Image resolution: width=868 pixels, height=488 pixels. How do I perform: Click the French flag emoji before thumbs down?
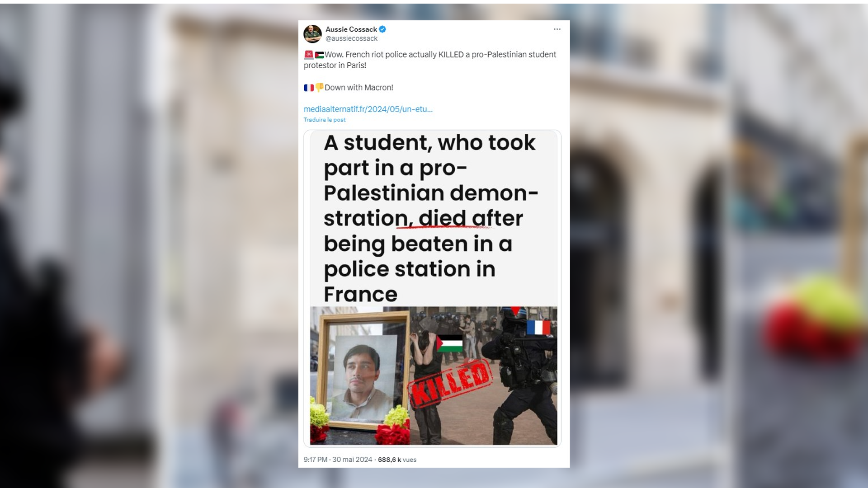point(309,88)
